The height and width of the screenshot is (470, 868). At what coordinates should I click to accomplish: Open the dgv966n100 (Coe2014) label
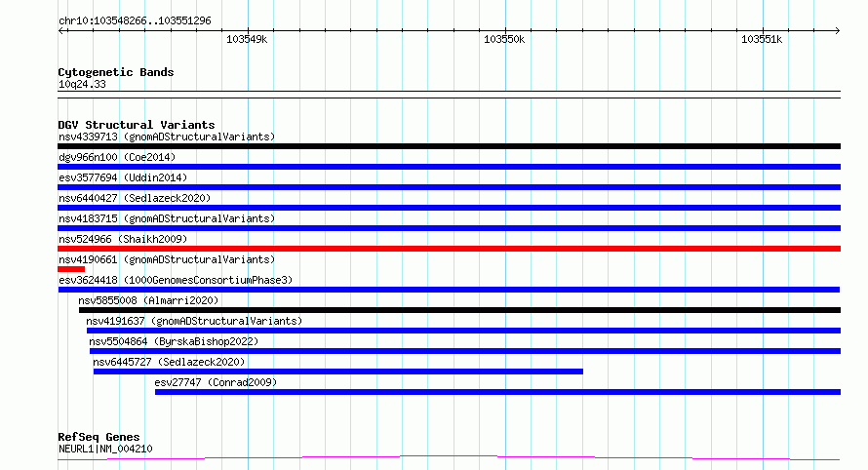(117, 157)
